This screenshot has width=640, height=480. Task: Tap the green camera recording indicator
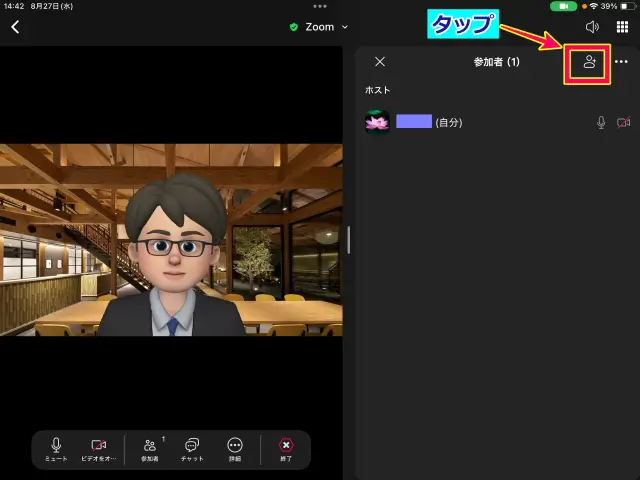pyautogui.click(x=563, y=6)
